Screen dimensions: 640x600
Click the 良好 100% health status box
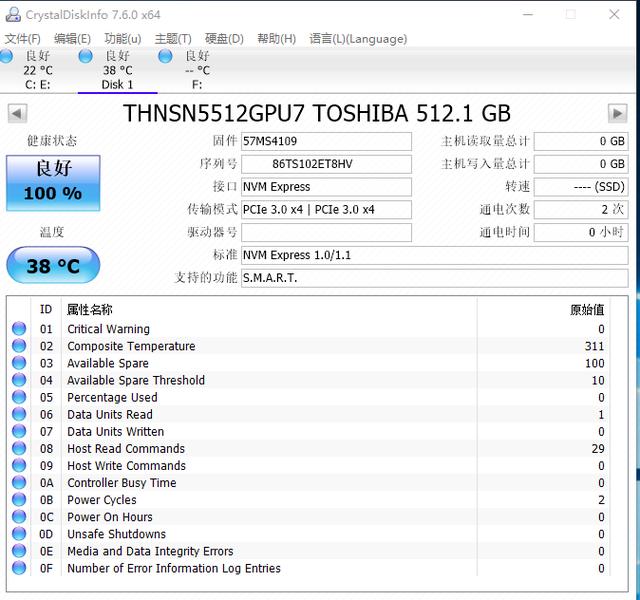click(x=53, y=181)
